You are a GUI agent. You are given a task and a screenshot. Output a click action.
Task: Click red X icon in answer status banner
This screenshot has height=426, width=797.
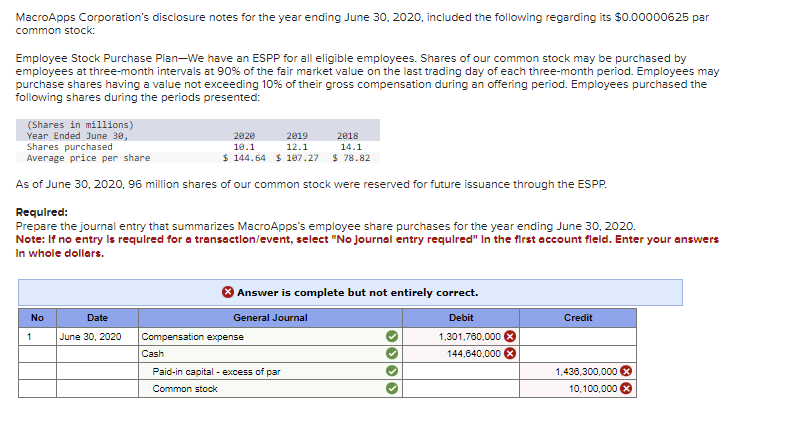(228, 292)
